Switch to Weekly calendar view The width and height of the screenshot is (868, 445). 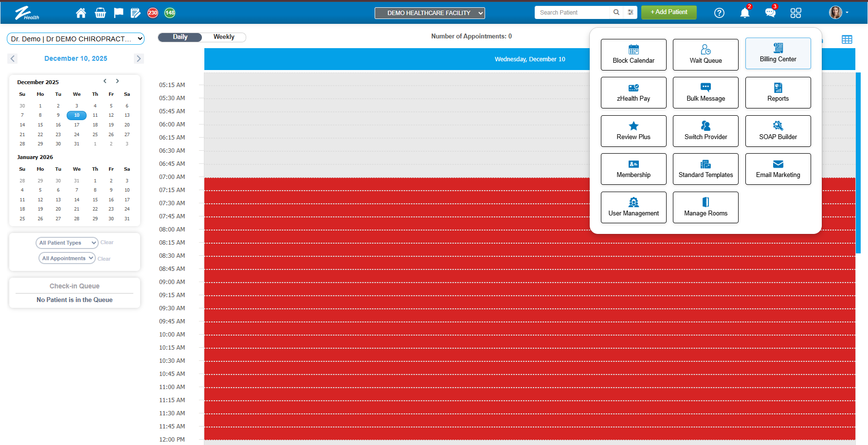click(x=224, y=37)
